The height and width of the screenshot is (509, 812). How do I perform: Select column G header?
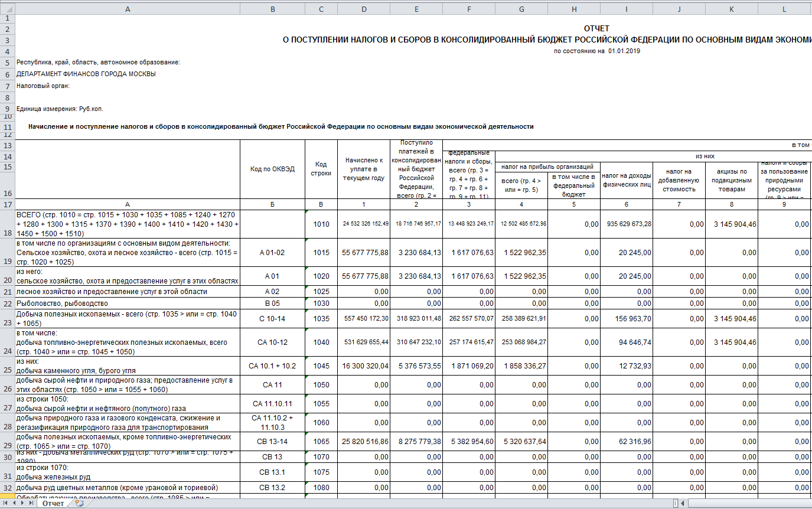coord(521,9)
